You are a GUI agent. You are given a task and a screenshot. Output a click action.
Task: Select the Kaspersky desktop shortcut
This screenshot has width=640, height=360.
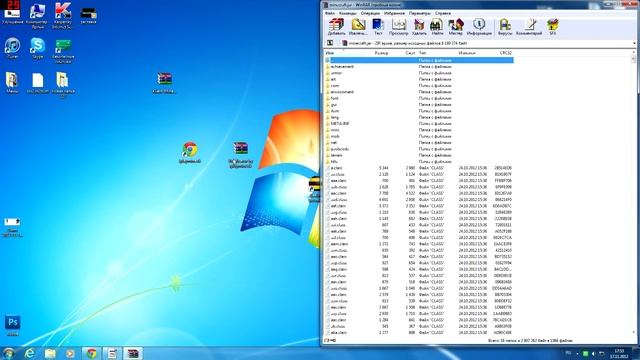click(63, 16)
